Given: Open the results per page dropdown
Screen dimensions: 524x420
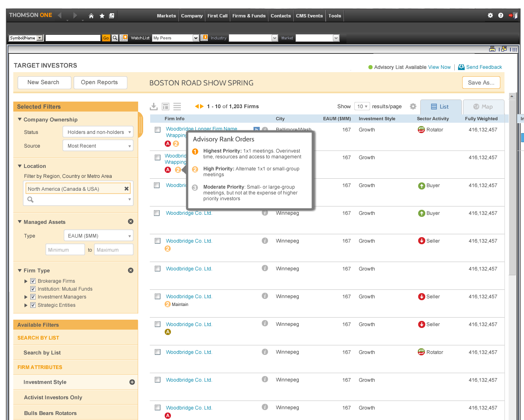Looking at the screenshot, I should [362, 107].
